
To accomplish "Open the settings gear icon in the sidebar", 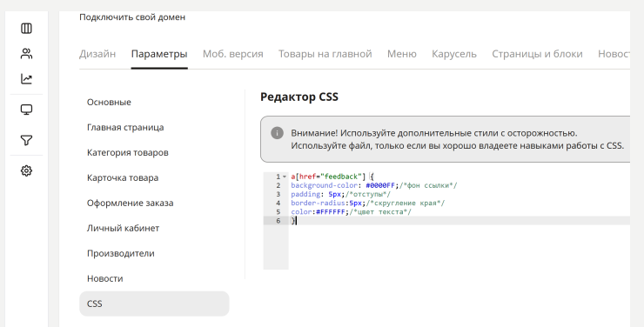I will pos(26,170).
